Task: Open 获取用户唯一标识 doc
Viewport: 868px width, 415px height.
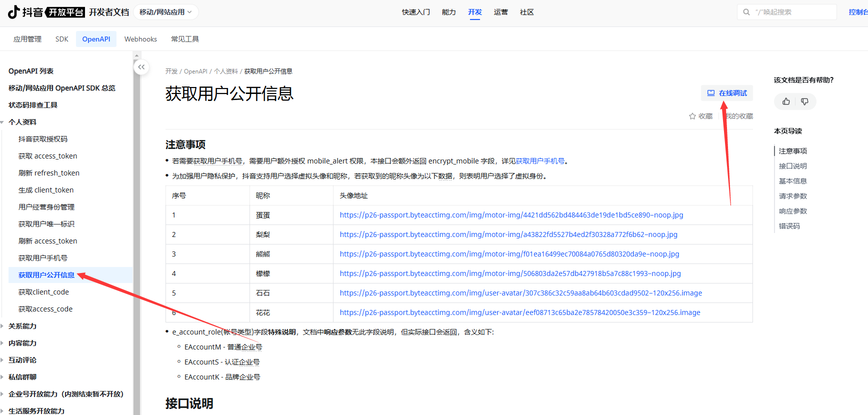Action: coord(46,224)
